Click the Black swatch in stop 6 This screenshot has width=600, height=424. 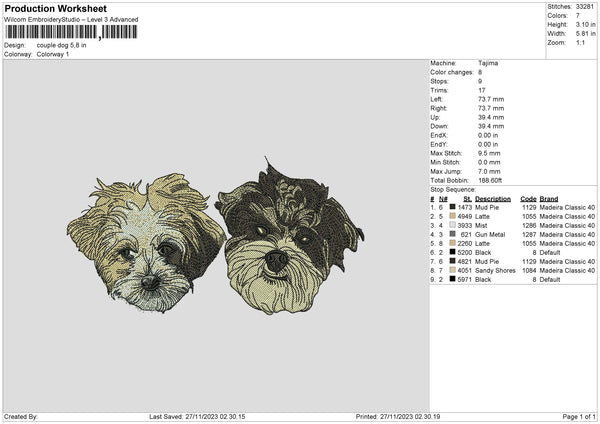click(455, 252)
